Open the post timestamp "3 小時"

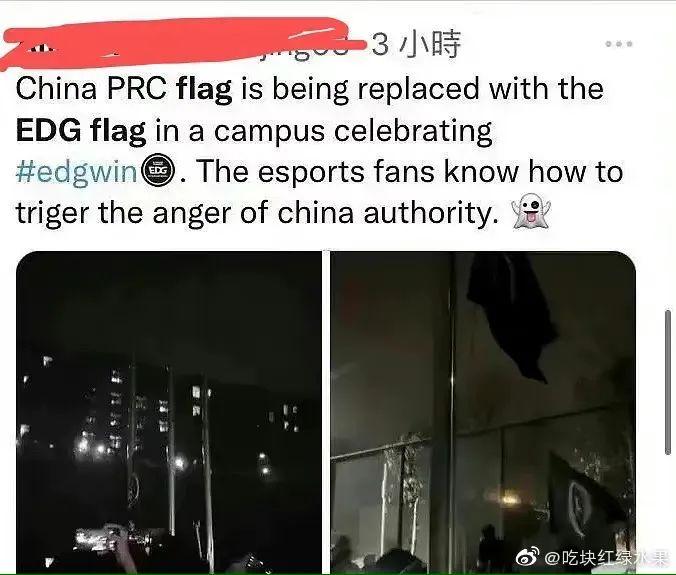click(416, 44)
